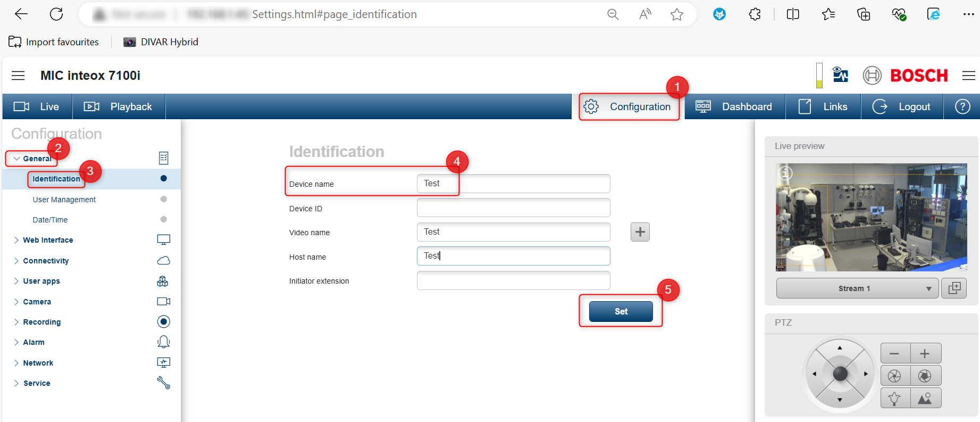Click the General section checklist icon
The height and width of the screenshot is (422, 980).
164,158
